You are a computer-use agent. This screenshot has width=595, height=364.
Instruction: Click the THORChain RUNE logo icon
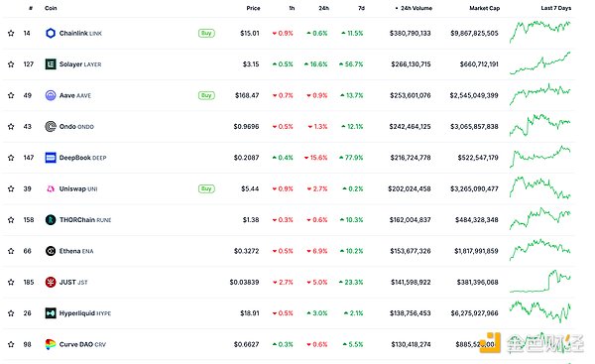tap(51, 220)
